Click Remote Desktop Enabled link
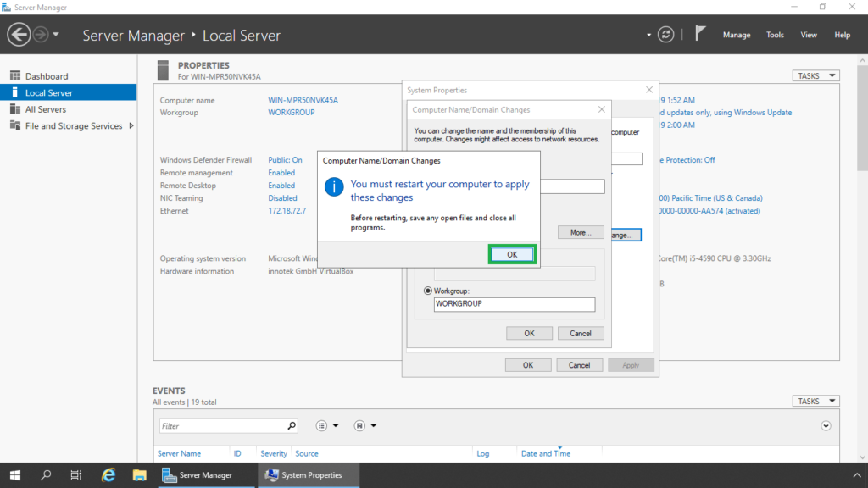This screenshot has height=488, width=868. click(x=281, y=186)
